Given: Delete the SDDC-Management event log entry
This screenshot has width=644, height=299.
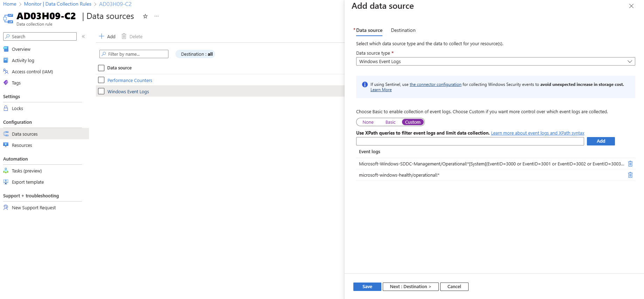Looking at the screenshot, I should tap(630, 164).
